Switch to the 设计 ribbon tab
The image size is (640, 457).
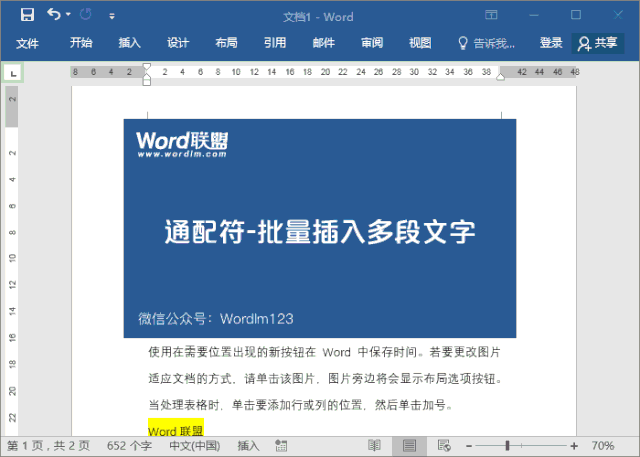pos(178,42)
